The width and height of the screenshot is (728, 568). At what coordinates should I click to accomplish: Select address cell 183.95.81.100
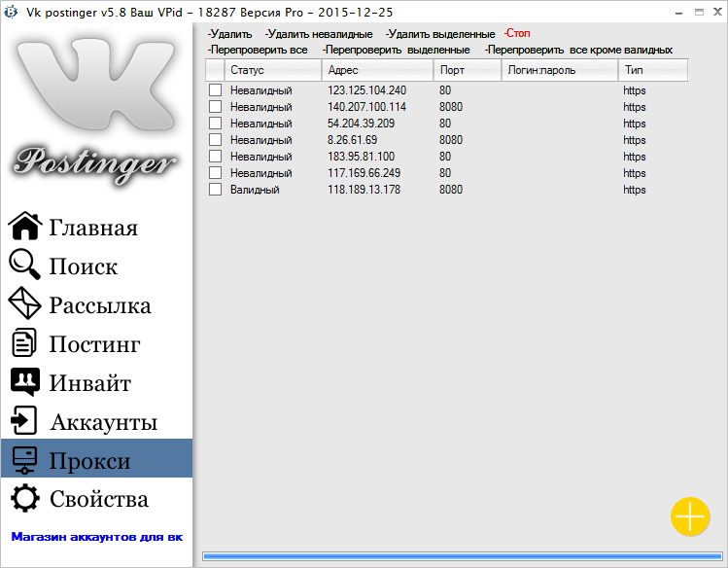(x=361, y=157)
